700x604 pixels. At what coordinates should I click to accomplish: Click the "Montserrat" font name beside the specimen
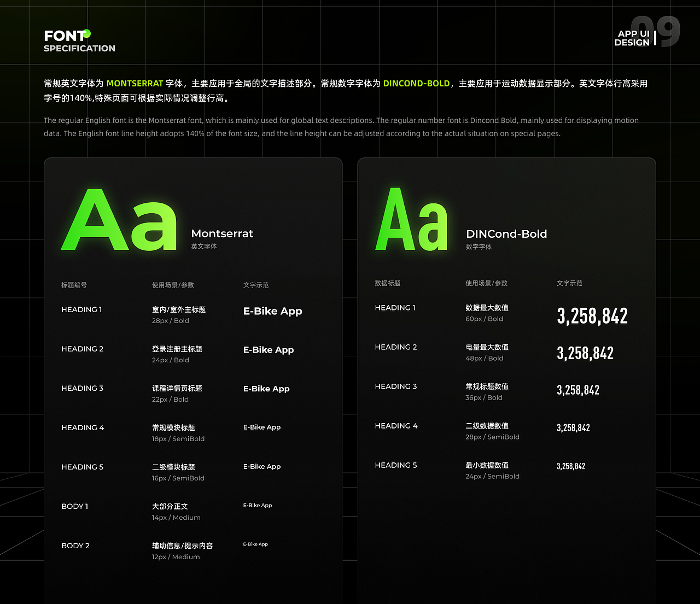222,233
